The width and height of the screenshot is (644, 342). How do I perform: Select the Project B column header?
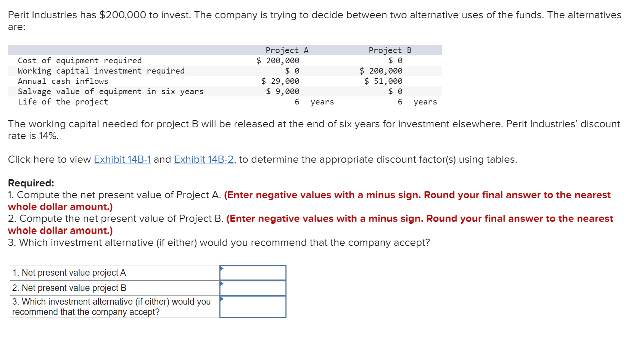point(390,50)
